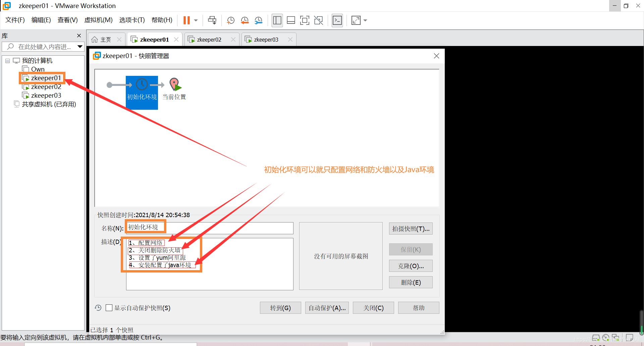
Task: Close the library panel
Action: tap(79, 36)
